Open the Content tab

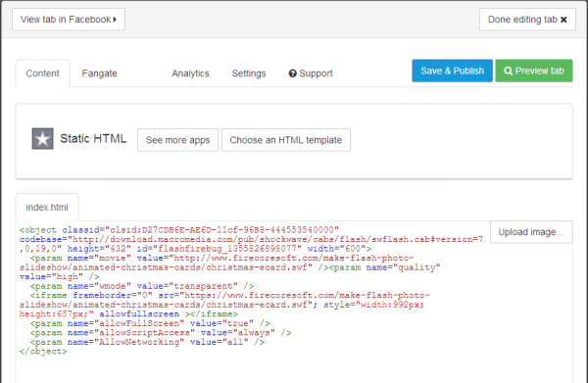[x=42, y=73]
